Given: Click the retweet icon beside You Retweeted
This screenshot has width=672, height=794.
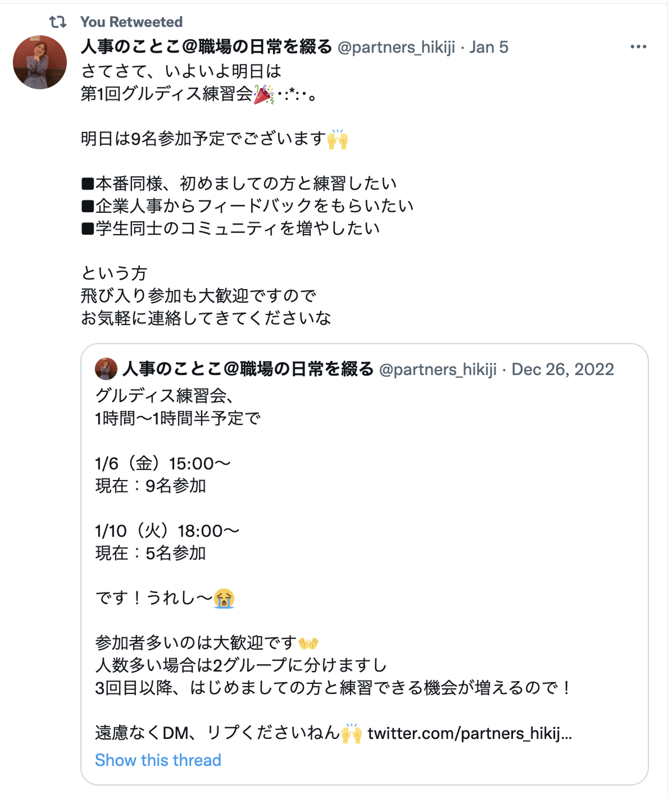Looking at the screenshot, I should [x=57, y=21].
